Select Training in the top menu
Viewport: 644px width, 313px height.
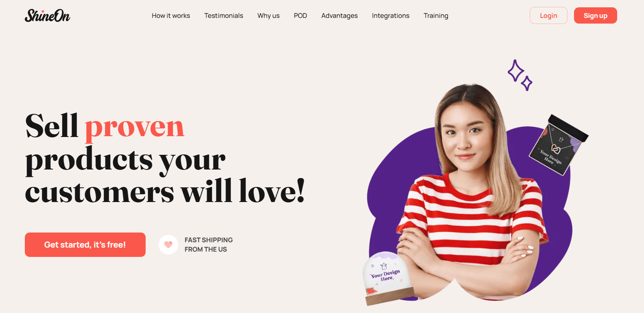pyautogui.click(x=436, y=15)
